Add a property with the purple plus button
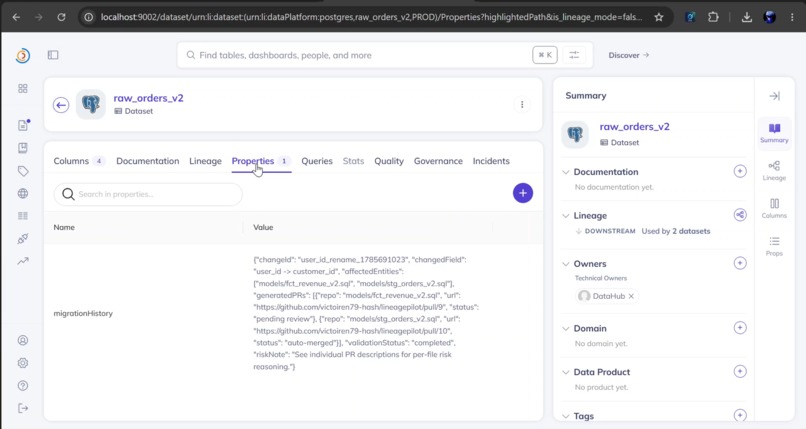The image size is (806, 429). [x=523, y=193]
